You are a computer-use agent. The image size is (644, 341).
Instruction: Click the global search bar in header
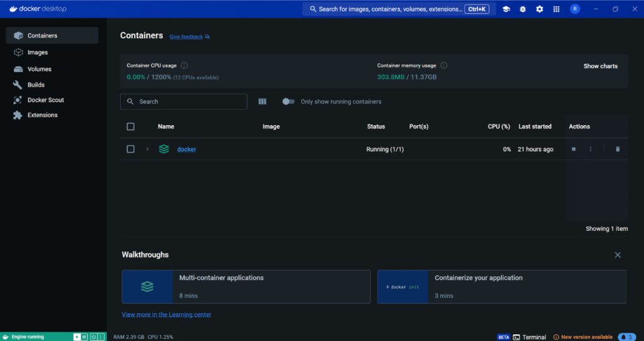[x=399, y=9]
